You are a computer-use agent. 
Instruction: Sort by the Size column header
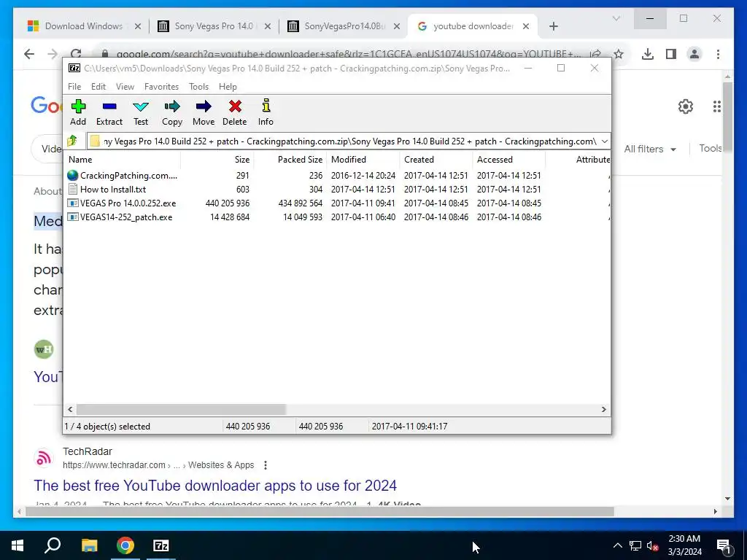tap(217, 160)
